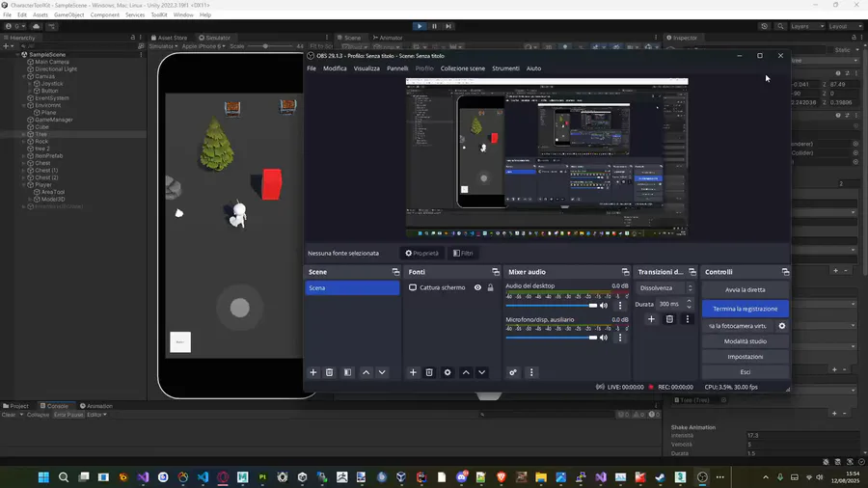Move scene up in the Scene panel
The image size is (868, 488).
point(366,372)
